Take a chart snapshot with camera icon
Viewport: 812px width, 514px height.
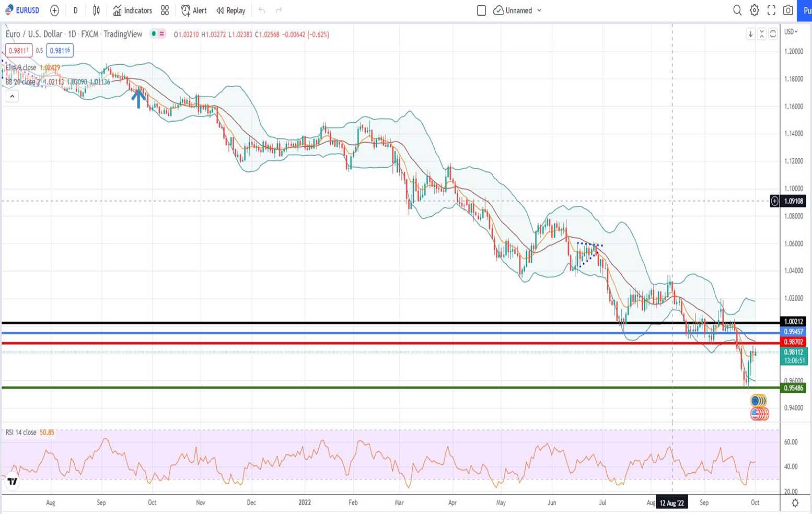788,10
